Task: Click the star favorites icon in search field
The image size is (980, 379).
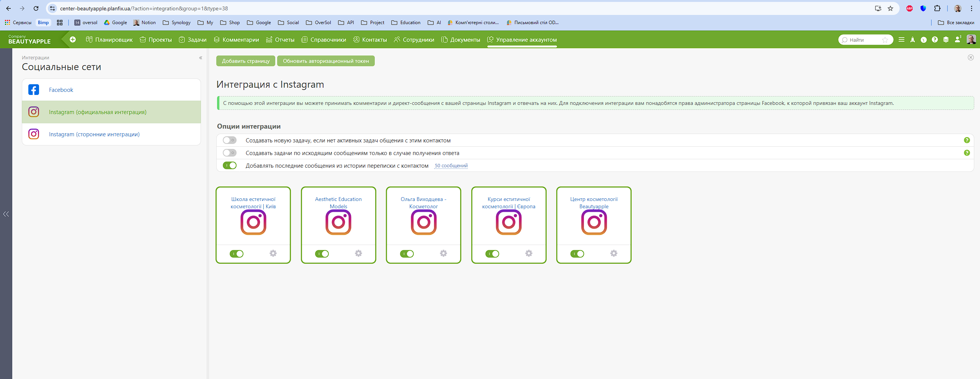Action: click(x=885, y=40)
